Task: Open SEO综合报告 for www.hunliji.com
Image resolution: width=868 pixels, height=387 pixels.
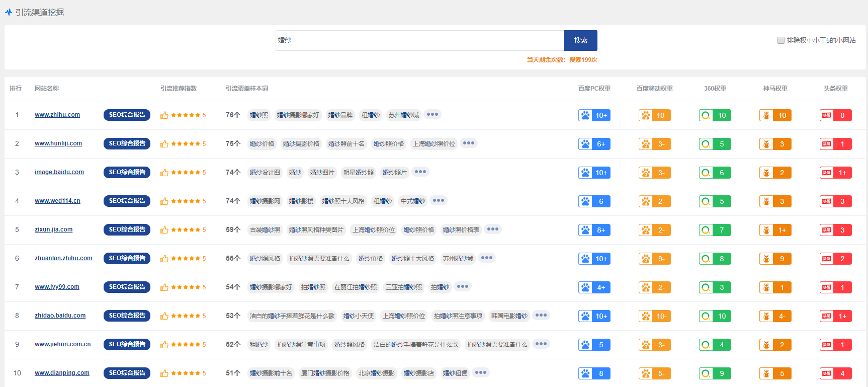Action: coord(127,143)
